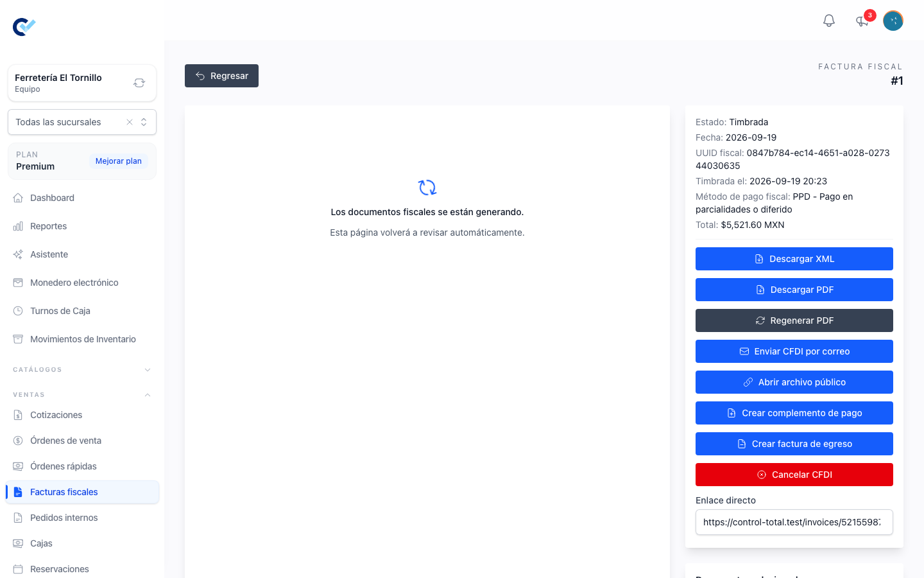
Task: Click the Timbrada el 2026-09-19 20:23 text
Action: 761,181
